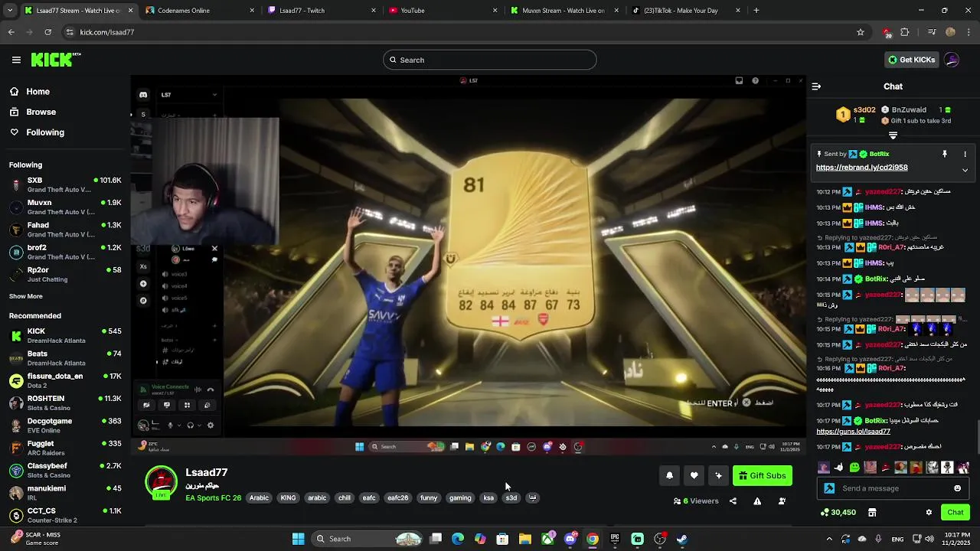Click the green Chat send button
This screenshot has width=980, height=551.
[x=955, y=512]
